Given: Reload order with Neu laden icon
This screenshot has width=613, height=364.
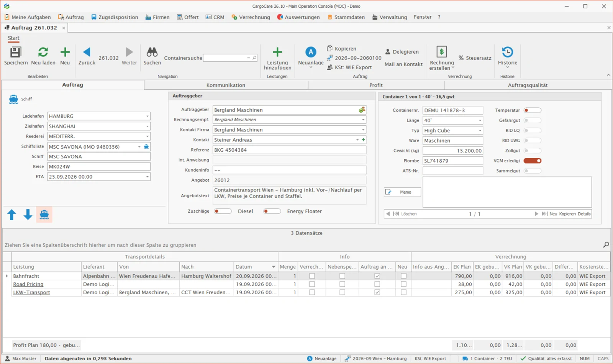Looking at the screenshot, I should tap(43, 52).
